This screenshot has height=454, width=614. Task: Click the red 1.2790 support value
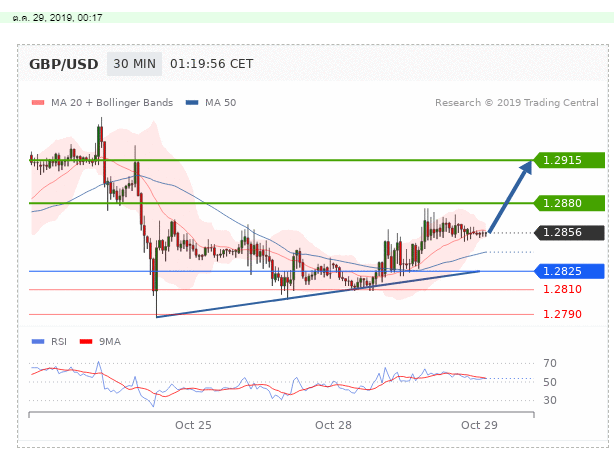562,314
